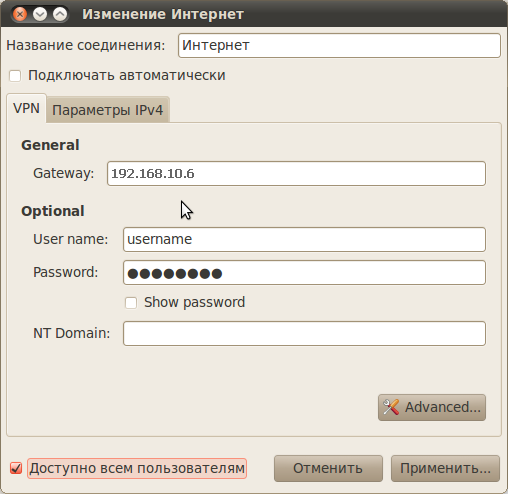The width and height of the screenshot is (508, 494).
Task: Click the Show password label text
Action: click(x=194, y=302)
